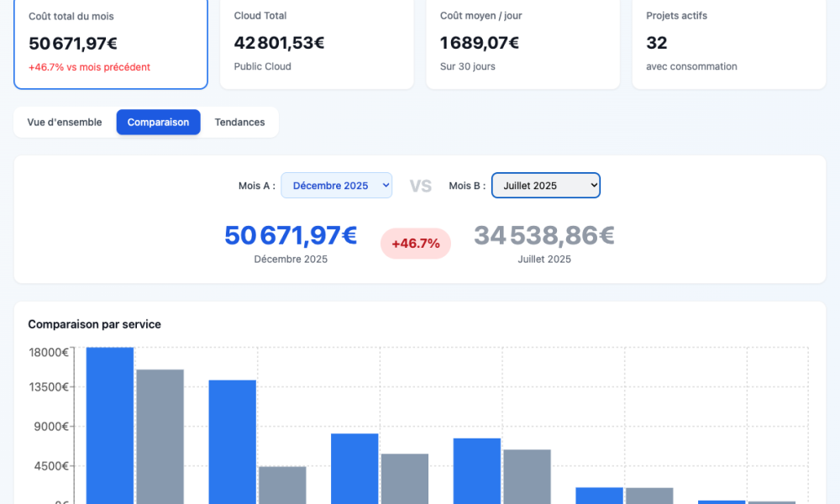840x504 pixels.
Task: Select the Coût total du mois card
Action: 110,42
